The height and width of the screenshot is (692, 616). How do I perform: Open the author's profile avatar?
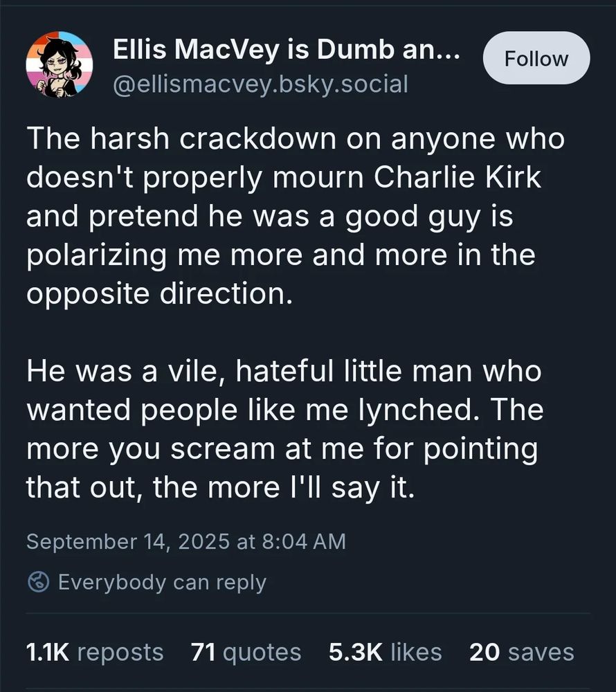tap(59, 64)
